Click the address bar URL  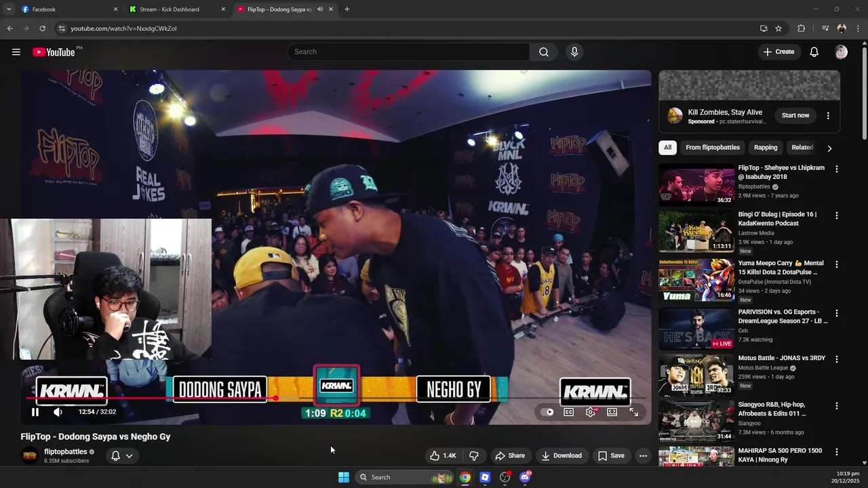(123, 28)
